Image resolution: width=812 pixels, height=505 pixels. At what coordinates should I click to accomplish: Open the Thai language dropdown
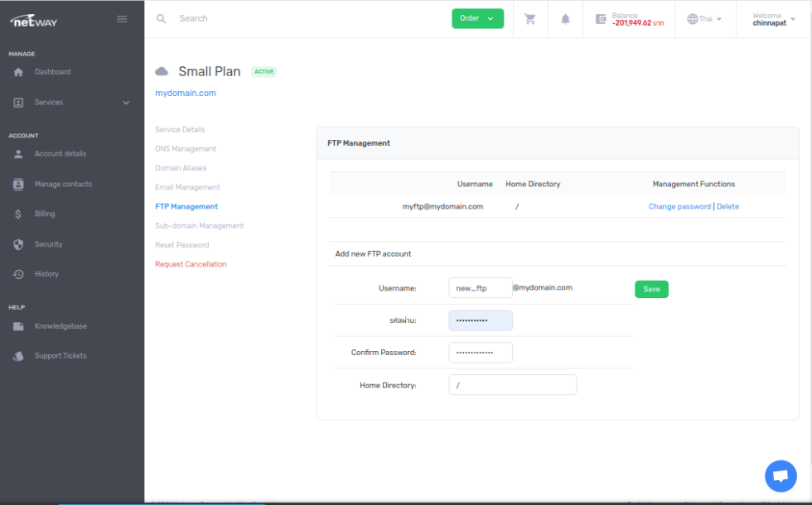(704, 19)
